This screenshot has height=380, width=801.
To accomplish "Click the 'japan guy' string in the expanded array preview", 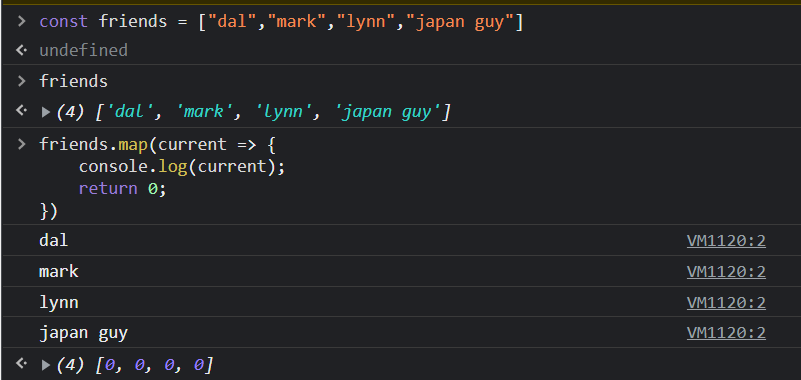I will [x=388, y=112].
